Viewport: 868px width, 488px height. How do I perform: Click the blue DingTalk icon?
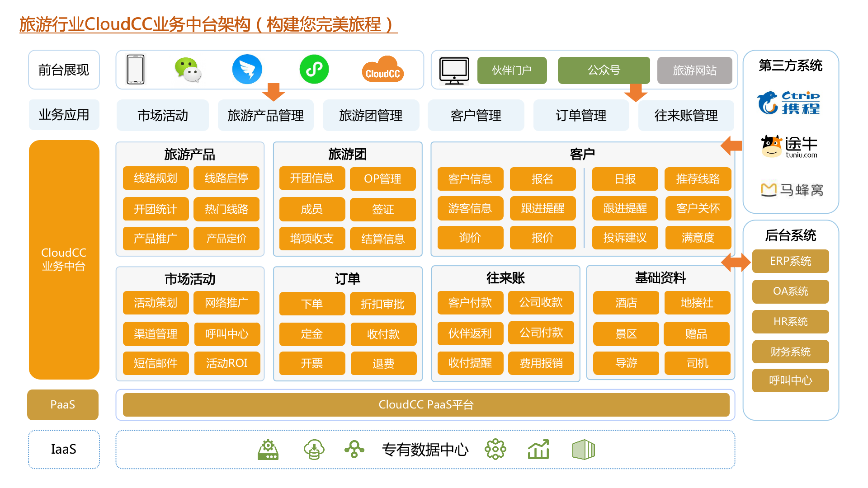coord(247,70)
